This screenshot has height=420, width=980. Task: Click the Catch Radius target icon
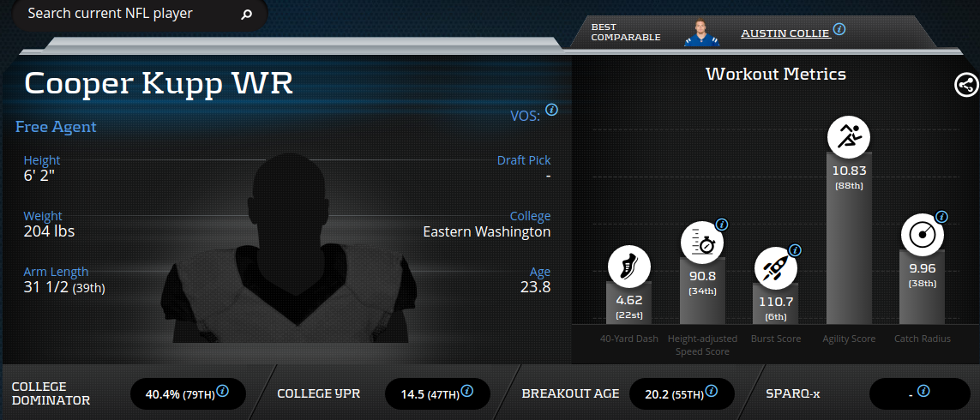tap(922, 234)
